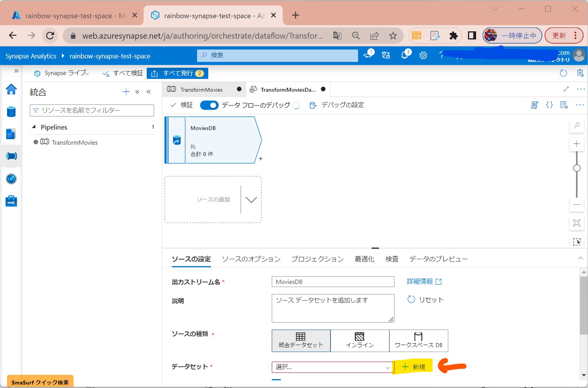
Task: Open the tab bar more options ellipsis
Action: 581,89
